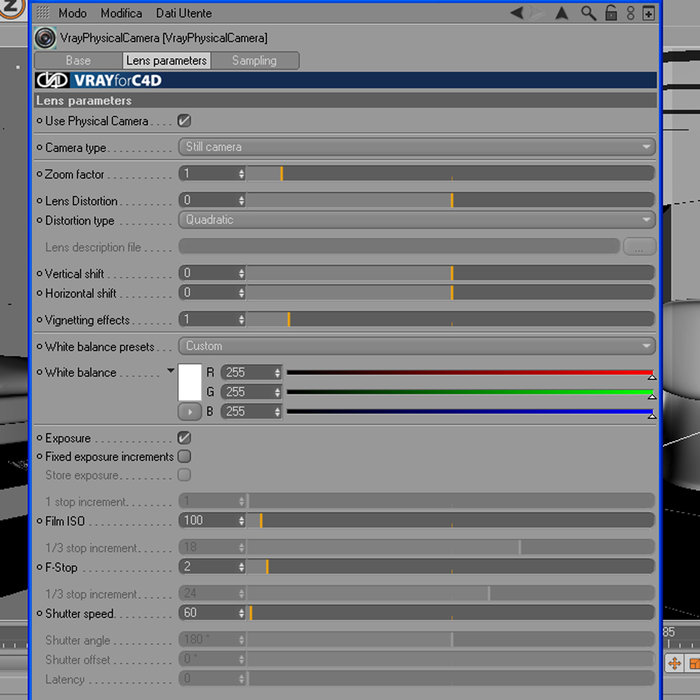The image size is (700, 700).
Task: Click the Shutter speed stepper arrows
Action: 242,613
